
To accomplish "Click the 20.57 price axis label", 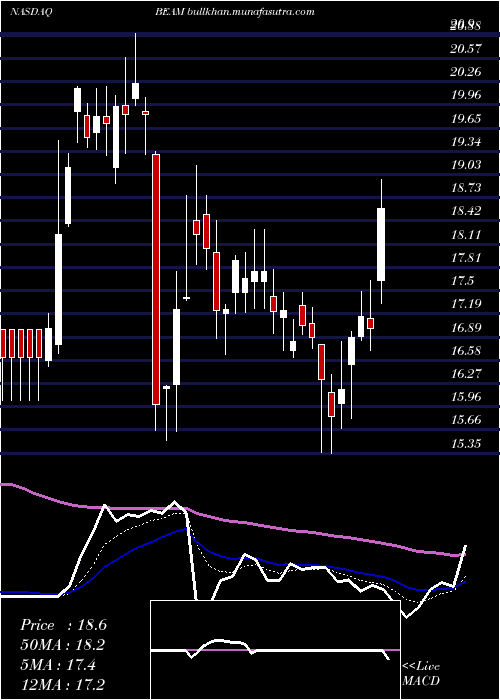I will (466, 50).
